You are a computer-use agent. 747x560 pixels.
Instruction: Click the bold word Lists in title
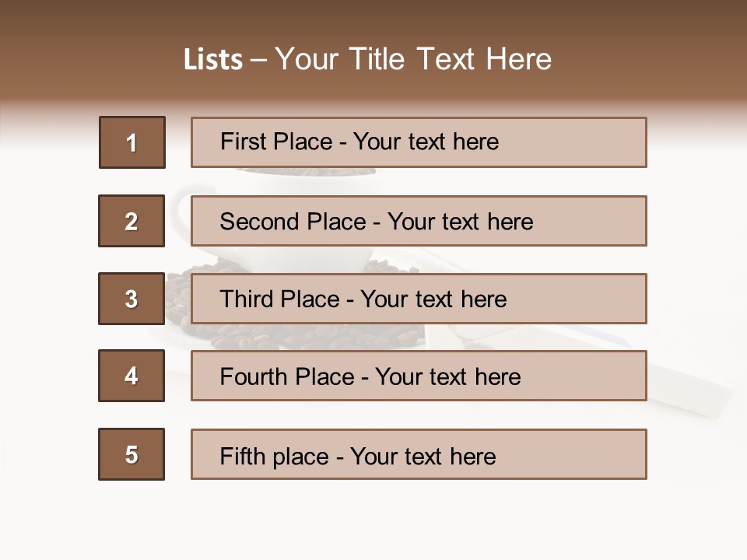tap(213, 60)
